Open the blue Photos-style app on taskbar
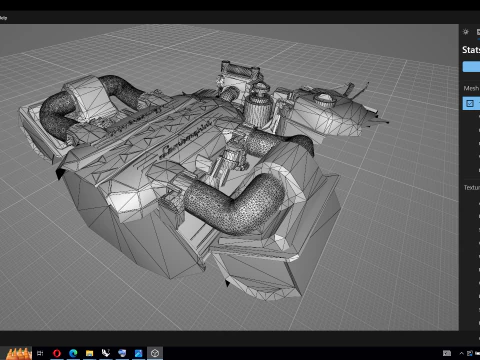480x360 pixels. tap(138, 353)
